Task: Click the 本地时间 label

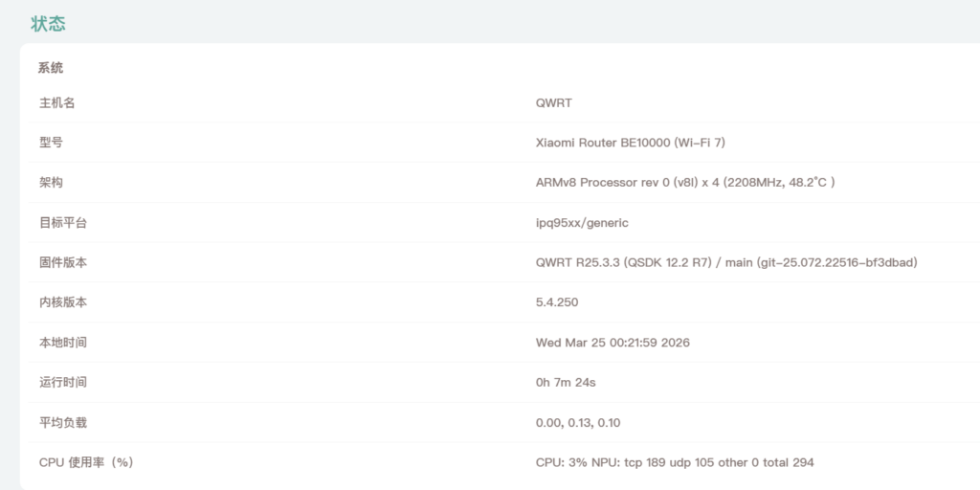Action: [62, 343]
